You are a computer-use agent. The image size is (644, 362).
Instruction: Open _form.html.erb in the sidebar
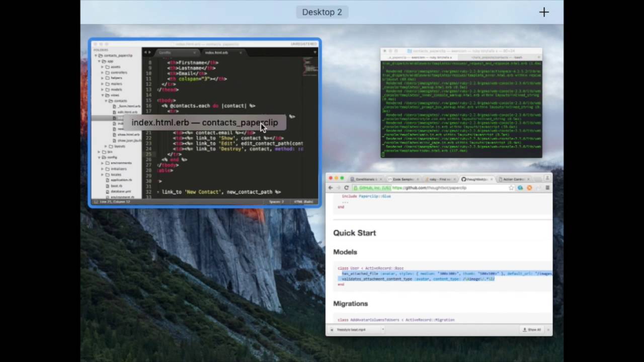129,106
